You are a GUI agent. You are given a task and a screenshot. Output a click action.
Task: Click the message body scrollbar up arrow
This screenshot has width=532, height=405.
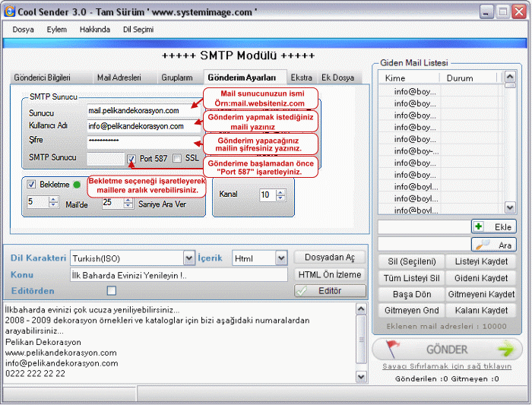click(x=361, y=309)
